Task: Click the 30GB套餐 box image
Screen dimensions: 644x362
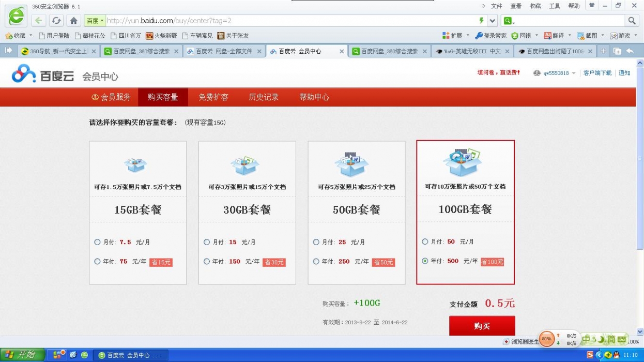Action: click(x=245, y=165)
